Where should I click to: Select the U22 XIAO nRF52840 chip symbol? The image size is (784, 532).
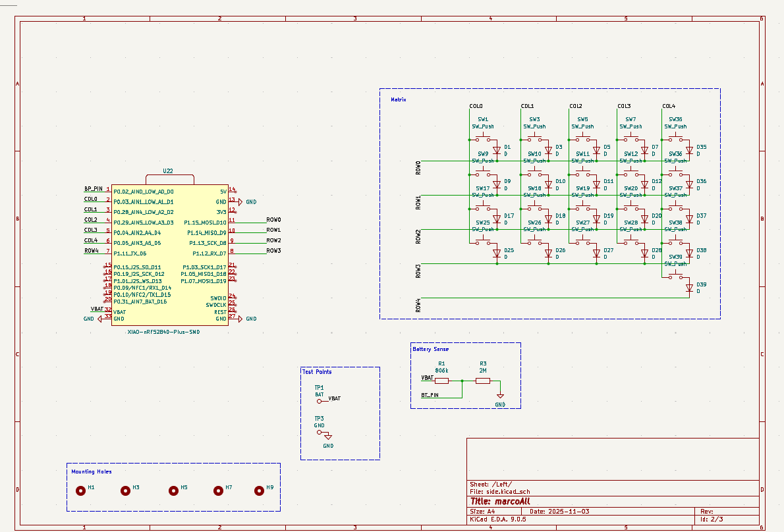(169, 255)
